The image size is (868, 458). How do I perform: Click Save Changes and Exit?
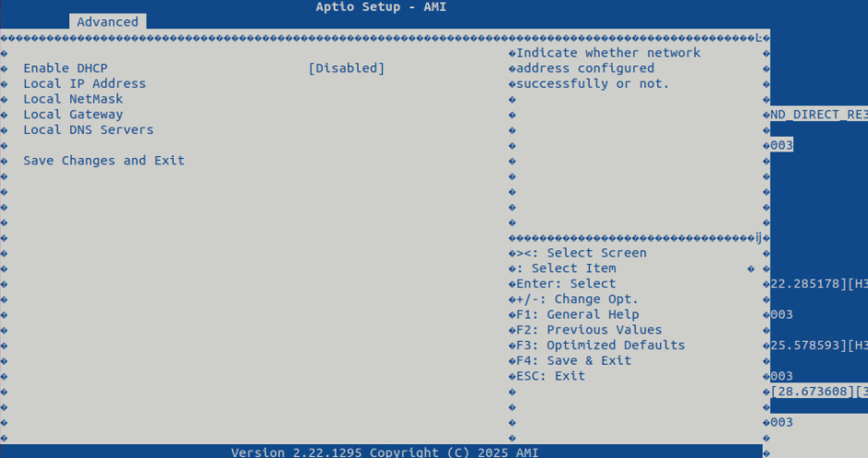pyautogui.click(x=104, y=161)
